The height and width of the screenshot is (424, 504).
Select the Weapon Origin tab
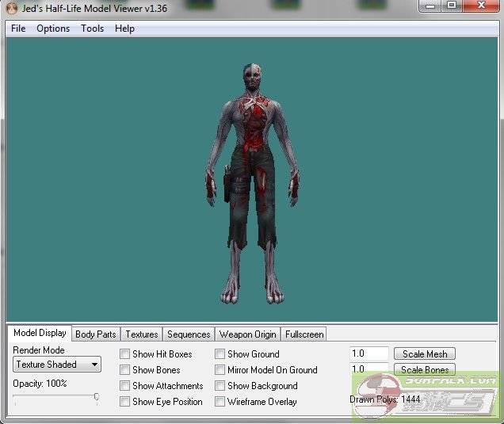click(x=247, y=334)
